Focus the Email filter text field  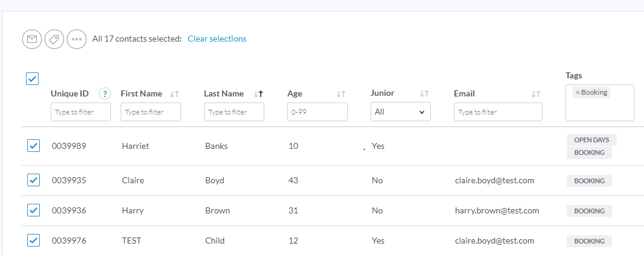(498, 112)
